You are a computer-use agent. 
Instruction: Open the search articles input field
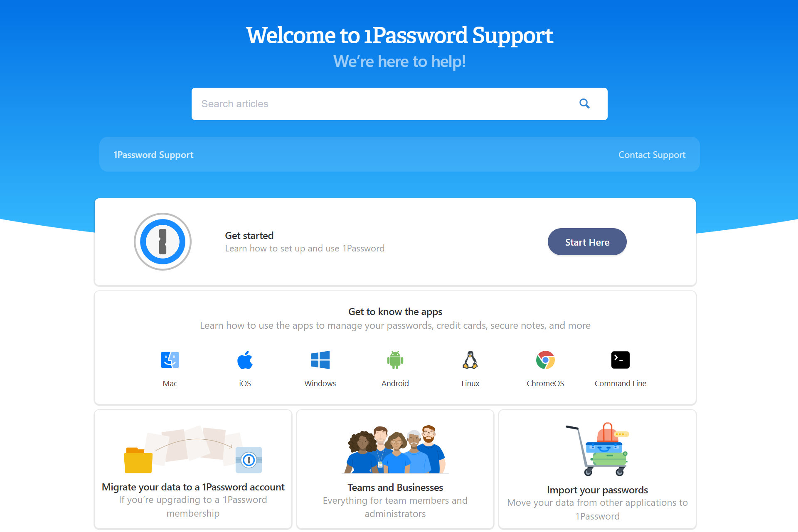[399, 104]
